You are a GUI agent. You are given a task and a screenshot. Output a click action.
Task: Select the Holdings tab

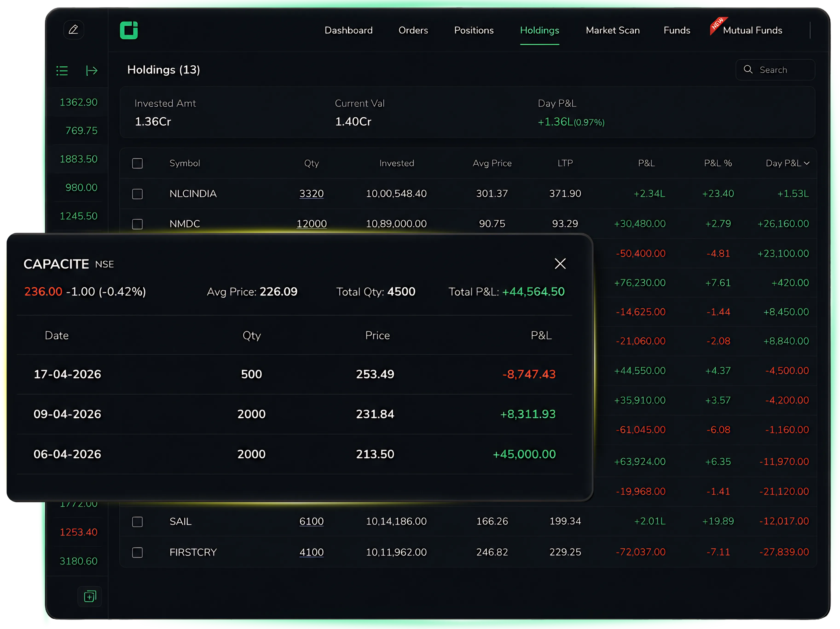(539, 30)
